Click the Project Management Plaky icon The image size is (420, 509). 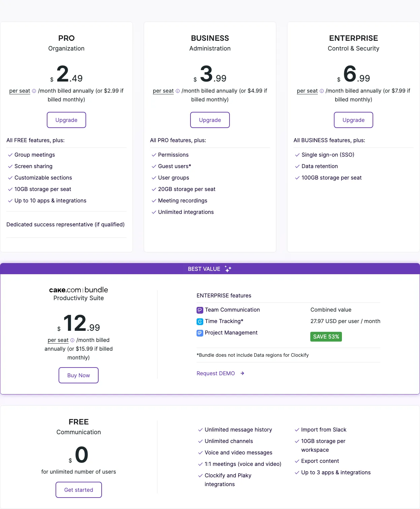[200, 333]
